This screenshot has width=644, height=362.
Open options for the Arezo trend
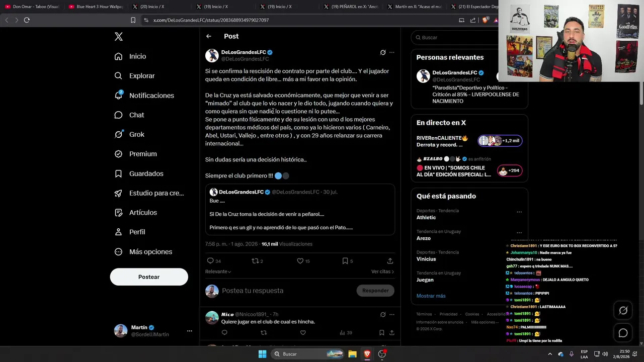pos(519,232)
